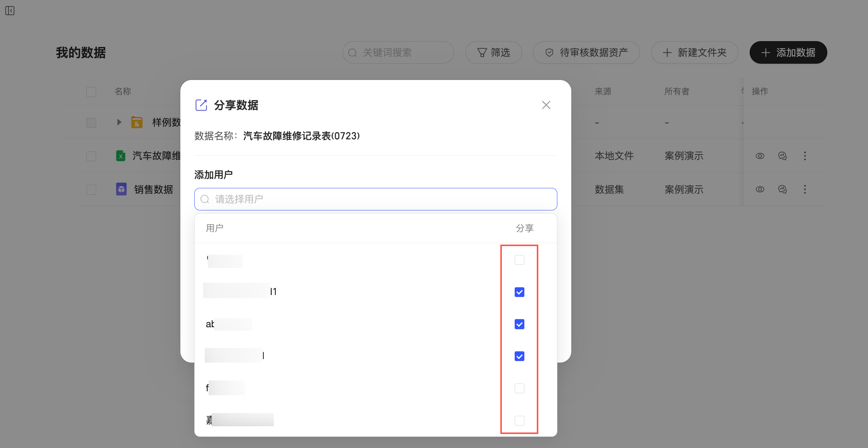Click the 关键词搜索 search box
The width and height of the screenshot is (868, 448).
(398, 52)
